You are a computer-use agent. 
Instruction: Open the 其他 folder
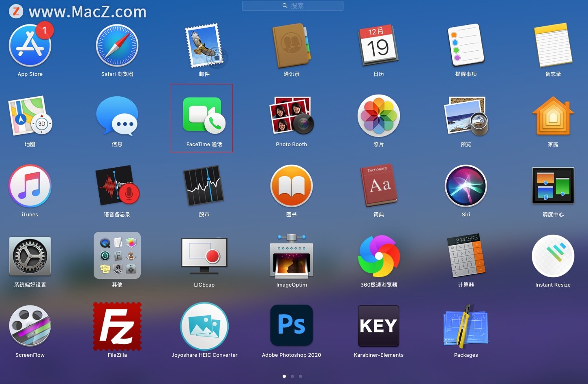pos(117,255)
